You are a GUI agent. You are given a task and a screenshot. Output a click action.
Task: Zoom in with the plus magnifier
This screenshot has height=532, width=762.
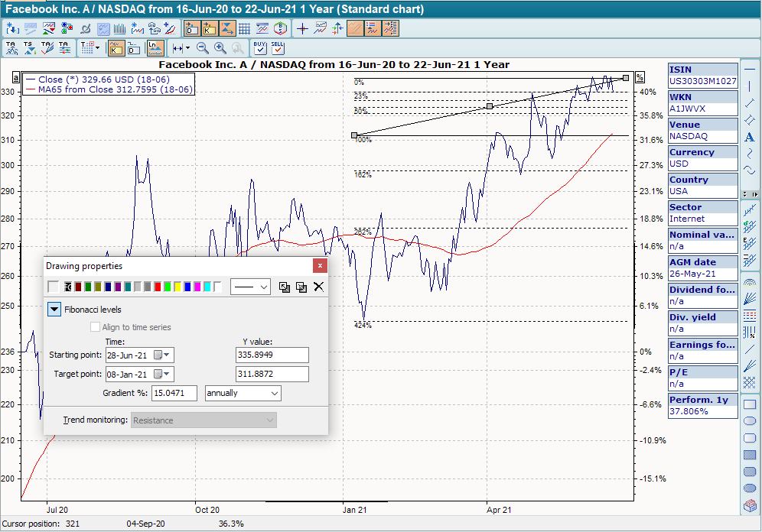tap(220, 48)
